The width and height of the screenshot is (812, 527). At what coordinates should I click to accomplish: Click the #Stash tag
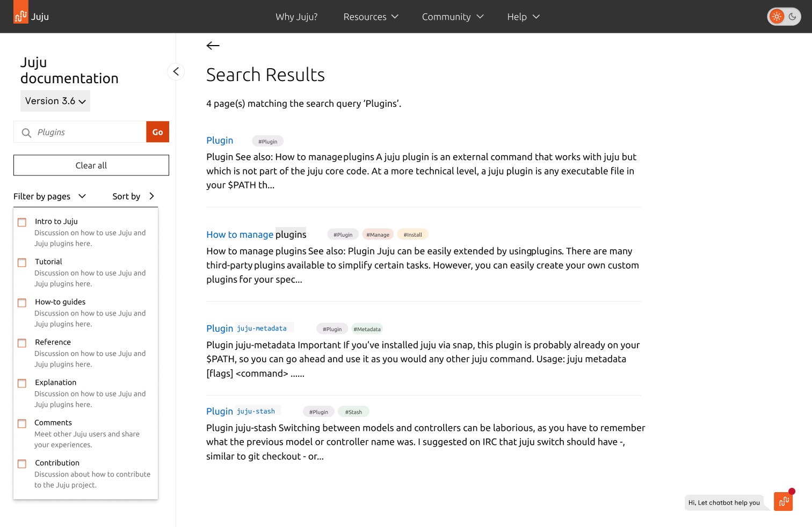click(x=353, y=412)
